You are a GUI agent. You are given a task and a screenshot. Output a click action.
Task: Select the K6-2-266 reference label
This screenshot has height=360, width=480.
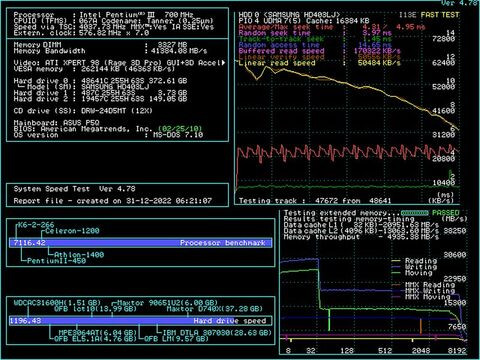(x=36, y=225)
